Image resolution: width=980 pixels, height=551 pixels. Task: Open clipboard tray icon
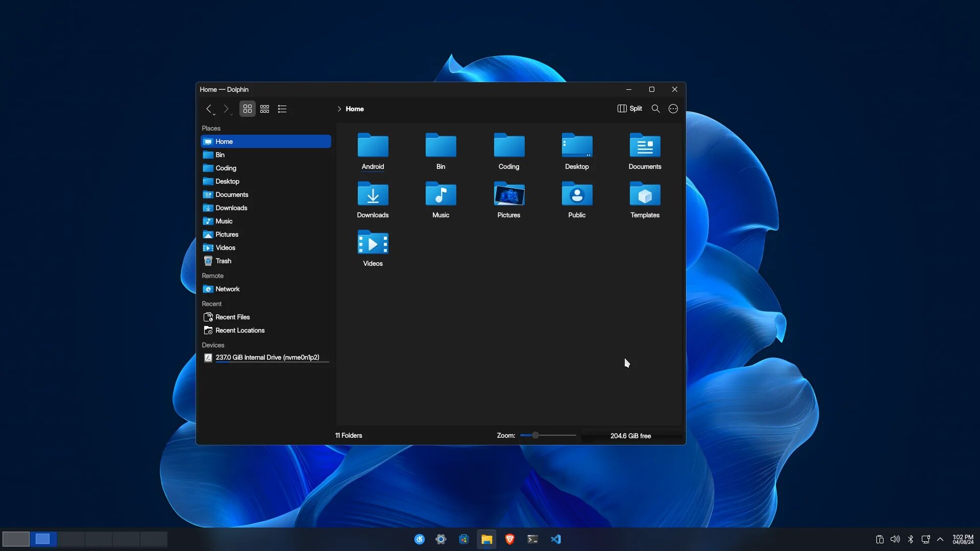879,539
